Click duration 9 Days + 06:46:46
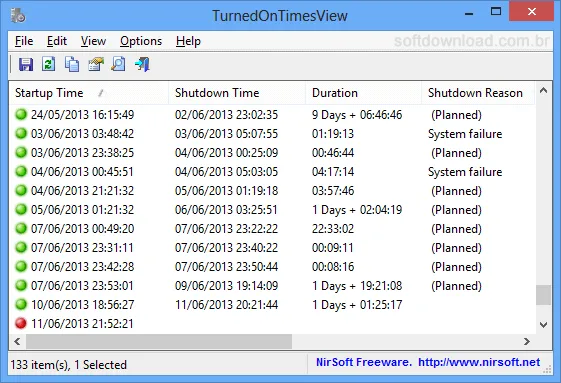561x383 pixels. click(357, 115)
